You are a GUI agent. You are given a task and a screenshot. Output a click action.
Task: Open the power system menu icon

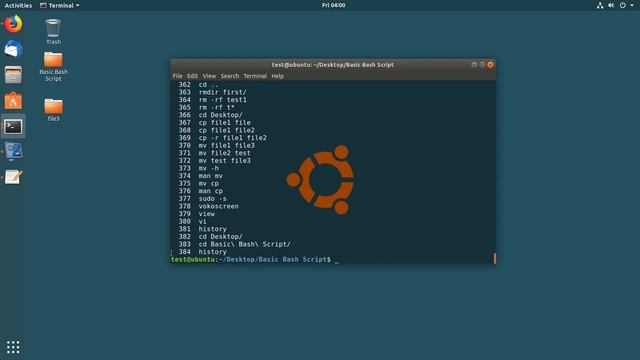pos(622,5)
